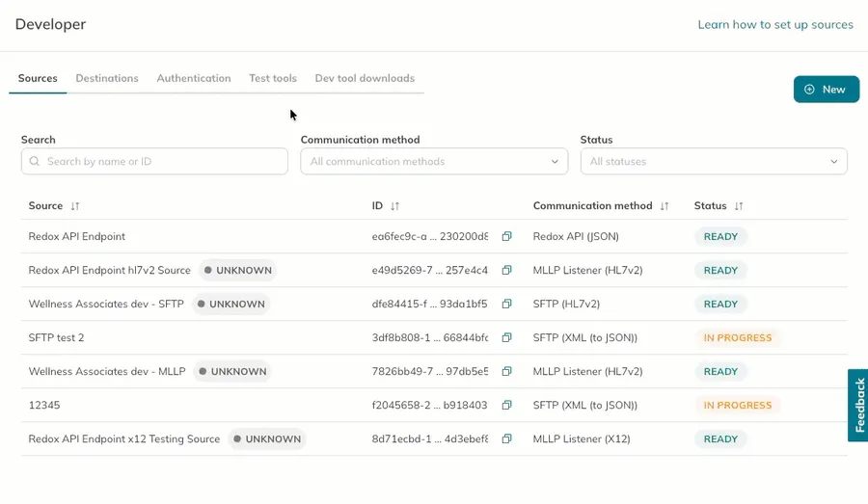Open the Redox API Endpoint source
This screenshot has width=868, height=504.
pos(77,236)
